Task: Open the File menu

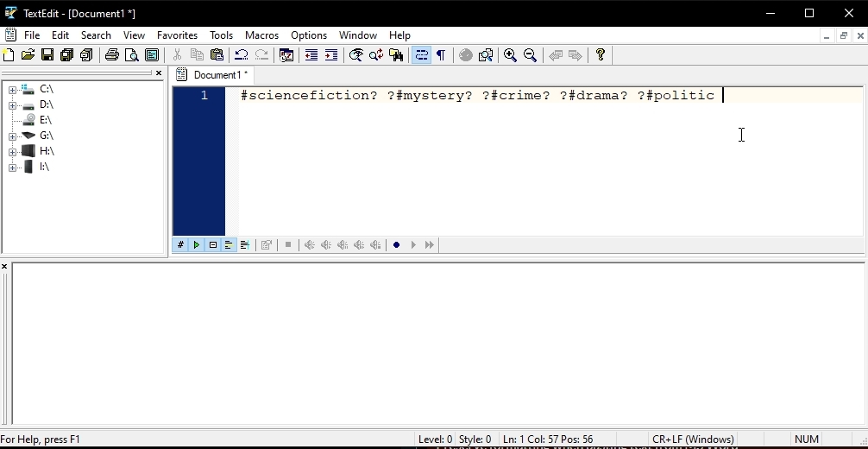Action: click(x=32, y=35)
